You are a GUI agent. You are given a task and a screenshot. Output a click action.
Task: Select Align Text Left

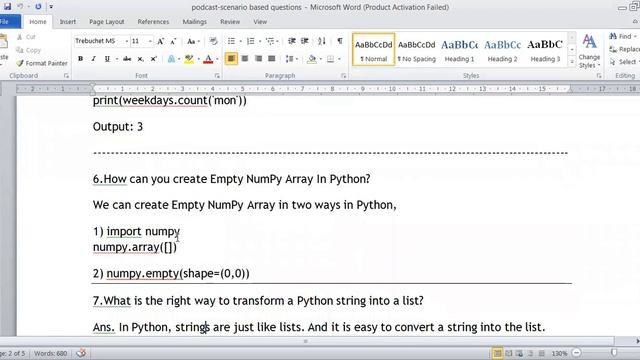231,59
